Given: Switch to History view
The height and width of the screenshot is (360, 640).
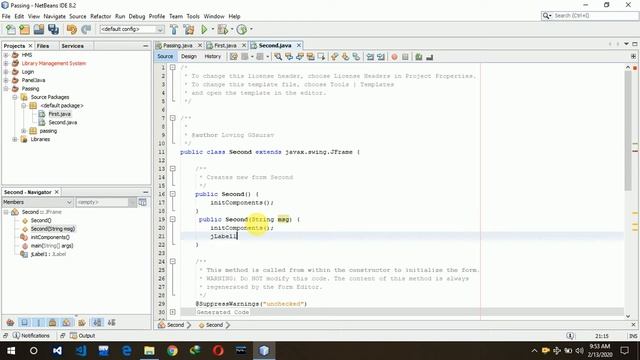Looking at the screenshot, I should [x=212, y=57].
